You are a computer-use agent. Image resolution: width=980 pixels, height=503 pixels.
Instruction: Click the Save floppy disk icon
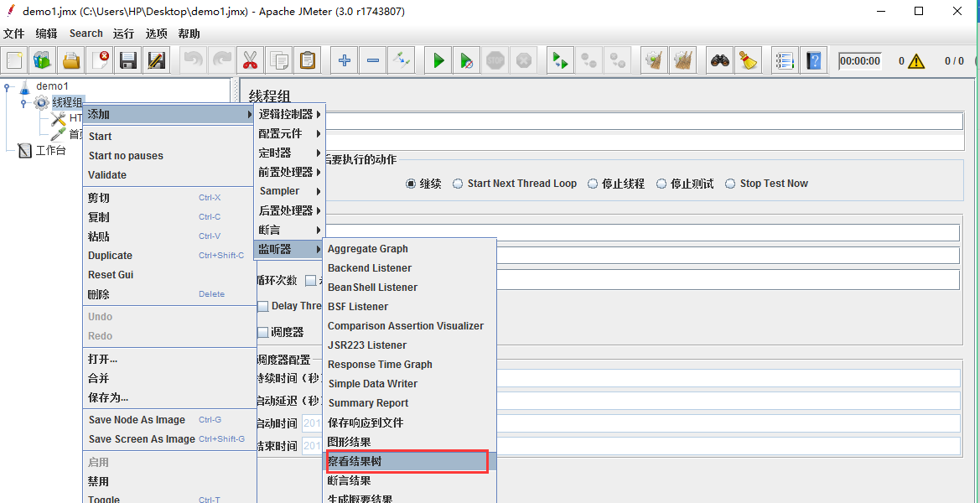128,60
